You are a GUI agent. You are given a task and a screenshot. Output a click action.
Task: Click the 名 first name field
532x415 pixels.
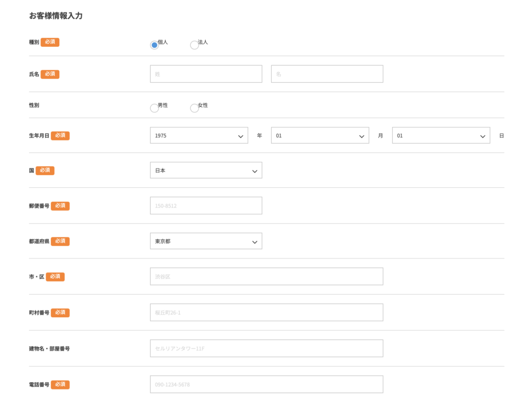[x=327, y=74]
